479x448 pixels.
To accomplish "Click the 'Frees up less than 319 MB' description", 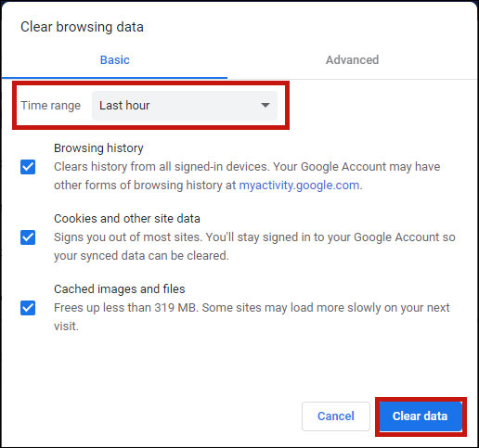I will click(x=252, y=317).
